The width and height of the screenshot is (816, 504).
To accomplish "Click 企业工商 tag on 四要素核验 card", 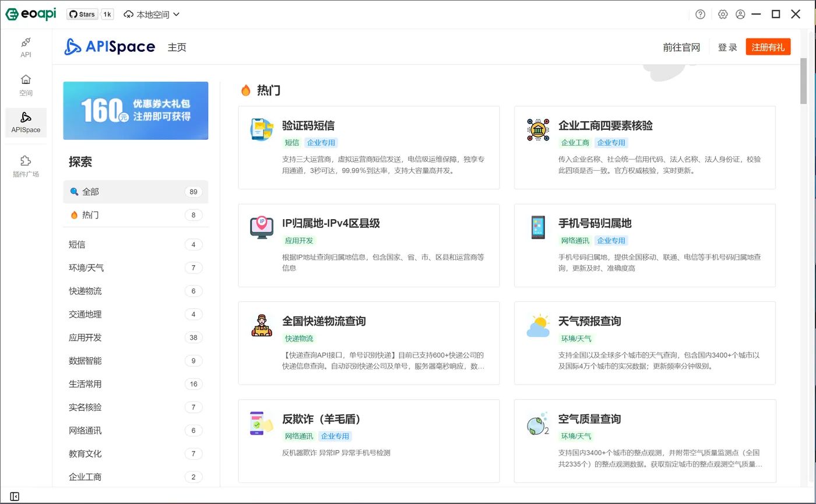I will tap(575, 143).
